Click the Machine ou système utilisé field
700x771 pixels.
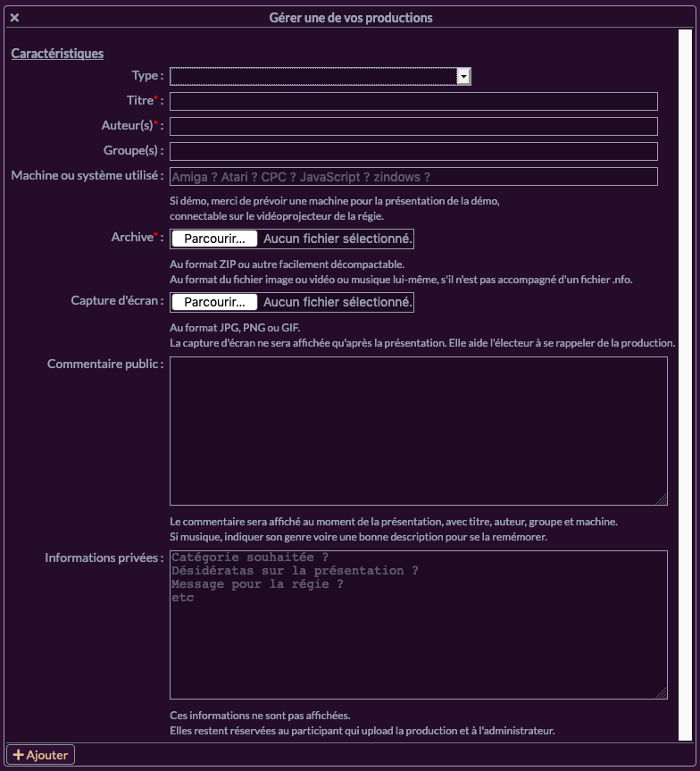(413, 177)
